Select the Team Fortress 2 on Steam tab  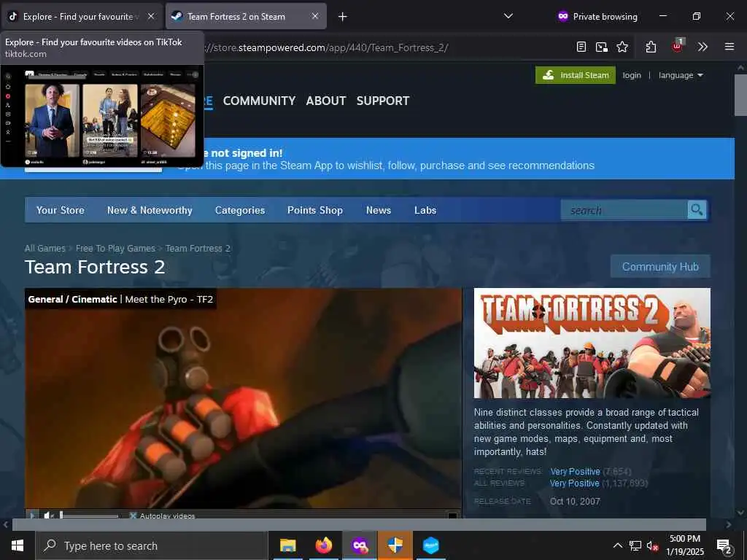246,16
